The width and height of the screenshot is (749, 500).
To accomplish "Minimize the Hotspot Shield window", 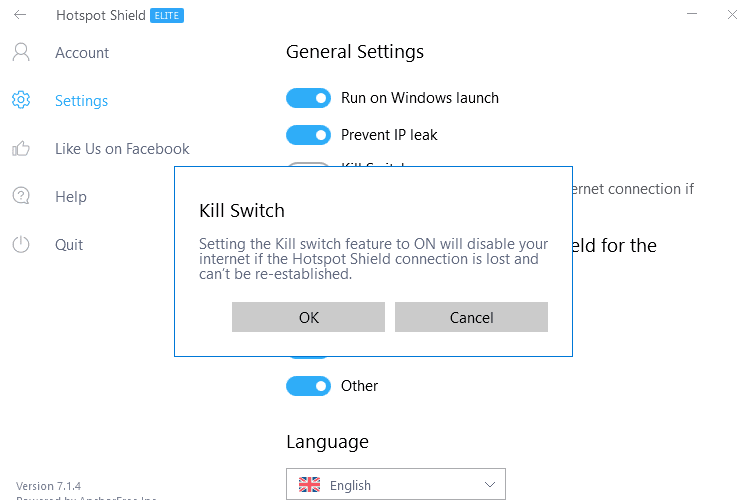I will pos(692,14).
